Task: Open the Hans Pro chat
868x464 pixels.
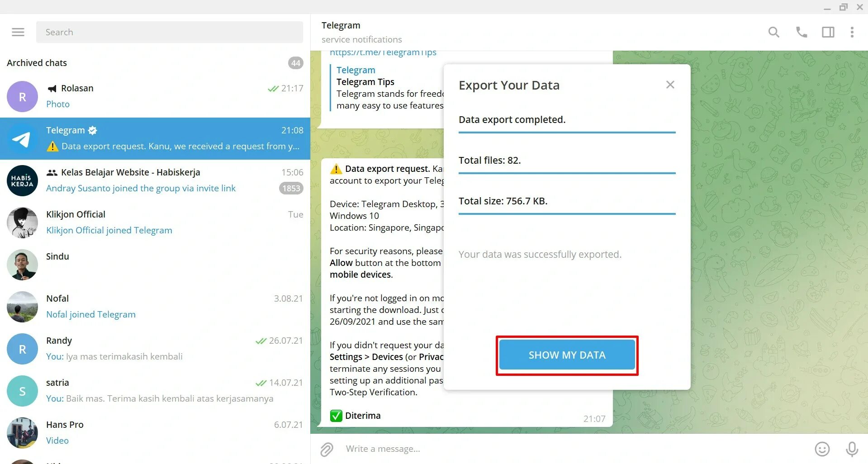Action: [x=155, y=433]
